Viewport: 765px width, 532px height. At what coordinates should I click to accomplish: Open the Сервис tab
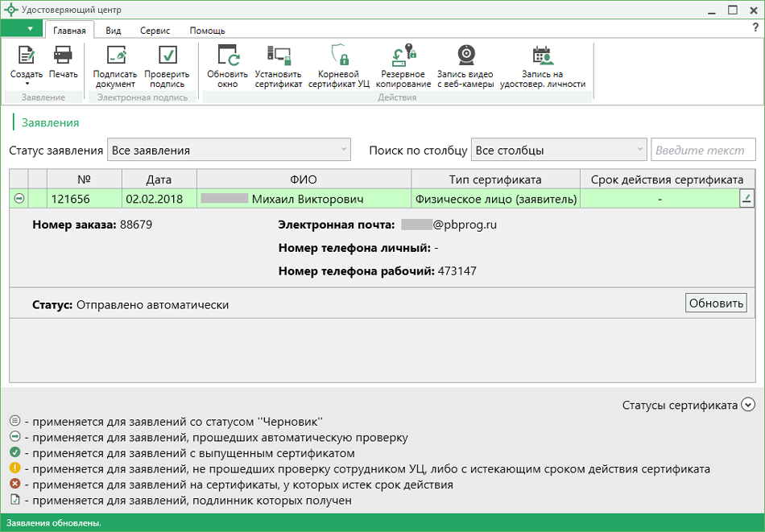pyautogui.click(x=155, y=31)
